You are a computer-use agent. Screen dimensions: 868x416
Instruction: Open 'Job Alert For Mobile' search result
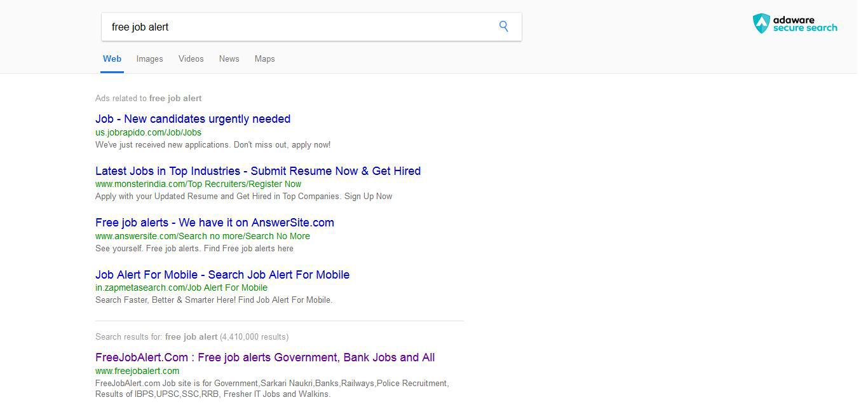[222, 274]
